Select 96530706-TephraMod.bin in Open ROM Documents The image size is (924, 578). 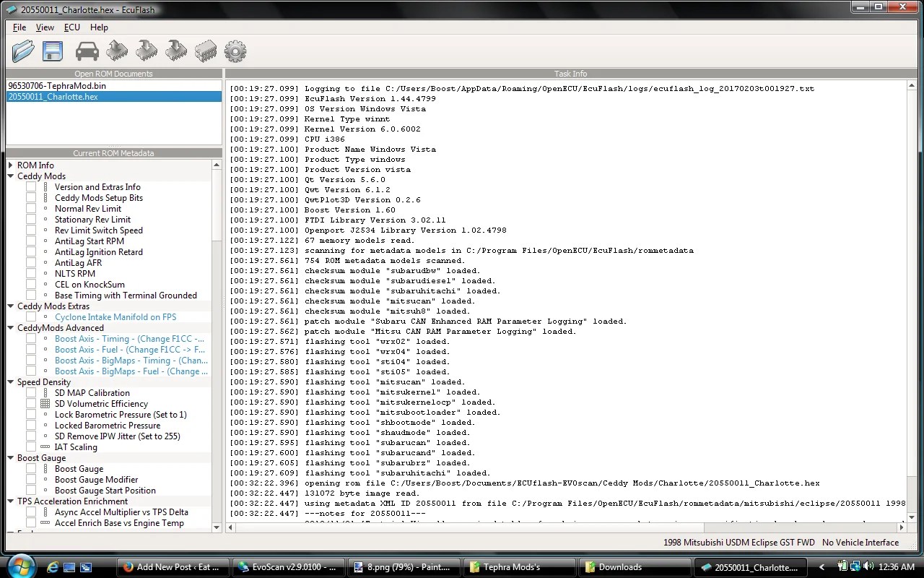pos(114,86)
